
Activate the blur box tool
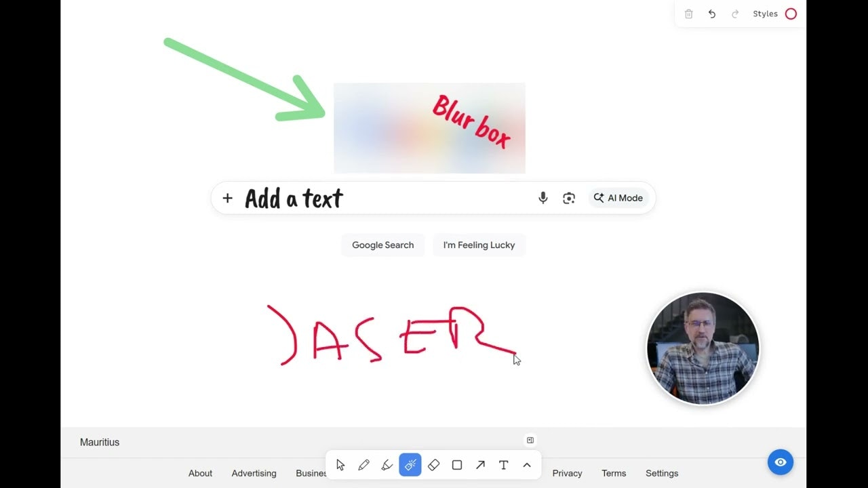point(410,465)
